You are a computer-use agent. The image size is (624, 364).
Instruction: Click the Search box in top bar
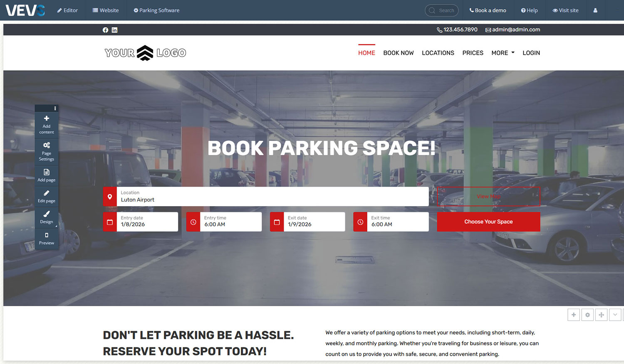coord(442,10)
